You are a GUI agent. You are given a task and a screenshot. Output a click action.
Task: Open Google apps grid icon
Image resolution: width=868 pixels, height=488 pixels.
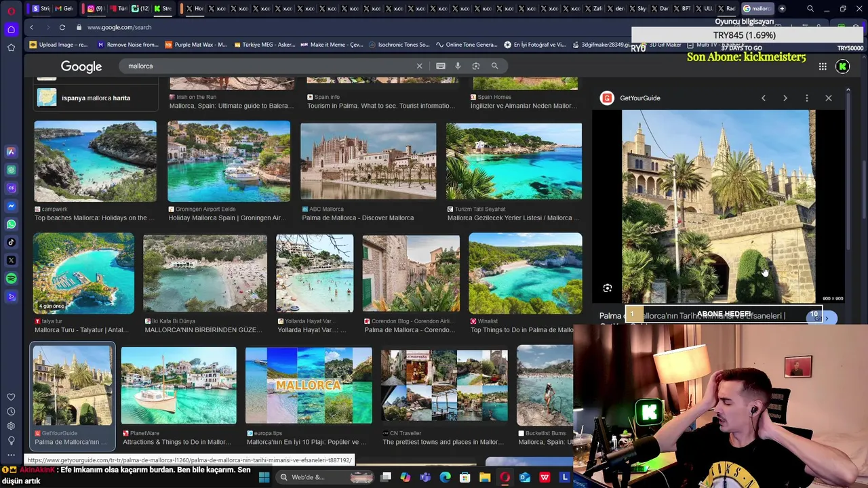point(823,66)
